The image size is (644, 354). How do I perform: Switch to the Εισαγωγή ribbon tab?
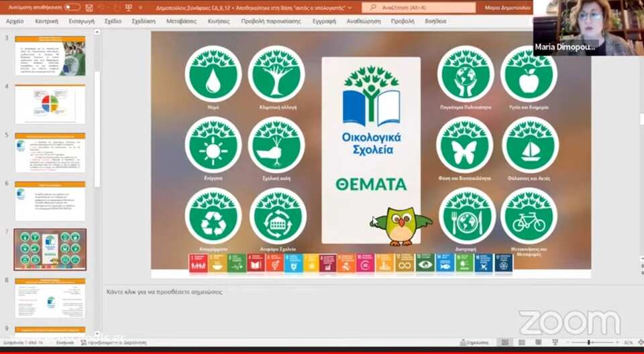point(81,21)
